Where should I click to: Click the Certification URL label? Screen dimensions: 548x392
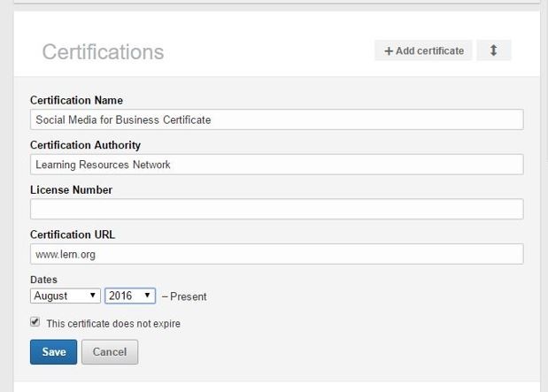(73, 234)
